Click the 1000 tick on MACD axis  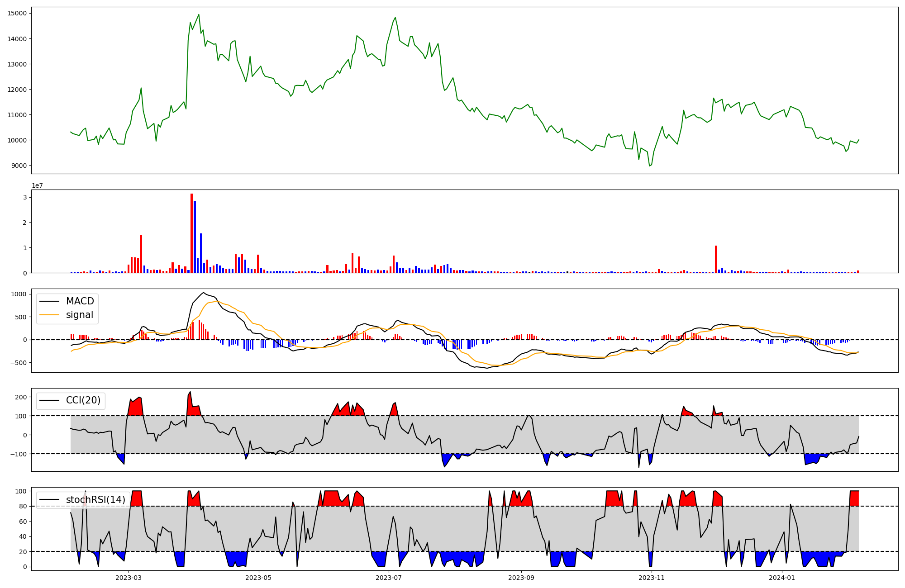tap(19, 294)
